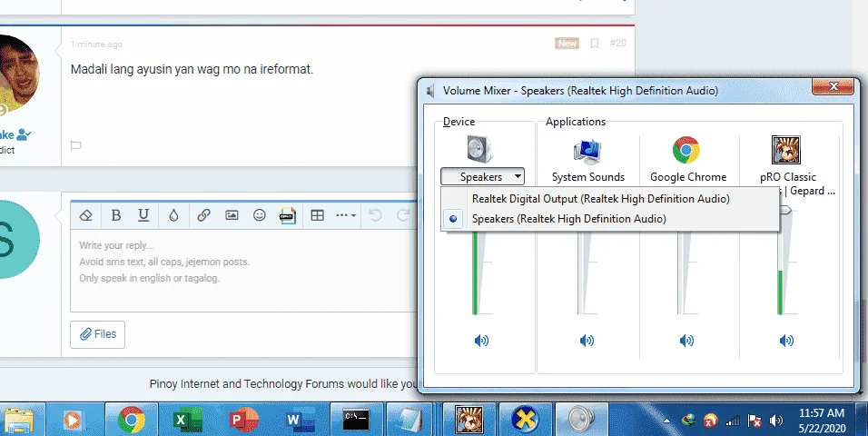Screen dimensions: 868x436
Task: Click the pRO Classic volume slider thumb
Action: point(785,210)
